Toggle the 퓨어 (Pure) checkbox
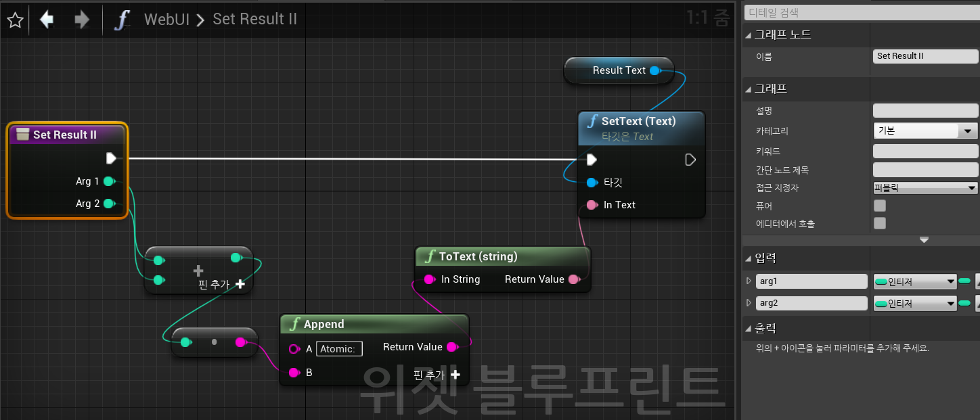980x420 pixels. point(880,206)
